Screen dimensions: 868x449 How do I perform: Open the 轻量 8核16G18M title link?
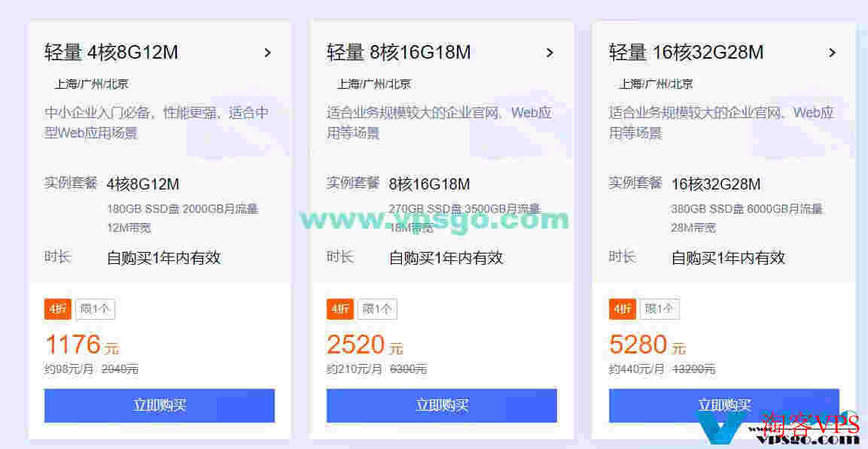[x=398, y=53]
